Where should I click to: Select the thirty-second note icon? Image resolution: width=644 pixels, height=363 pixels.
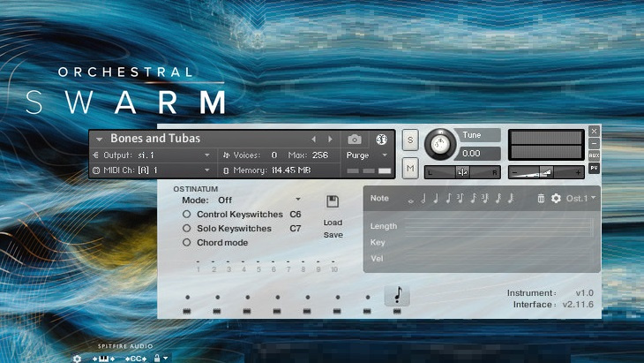(498, 199)
